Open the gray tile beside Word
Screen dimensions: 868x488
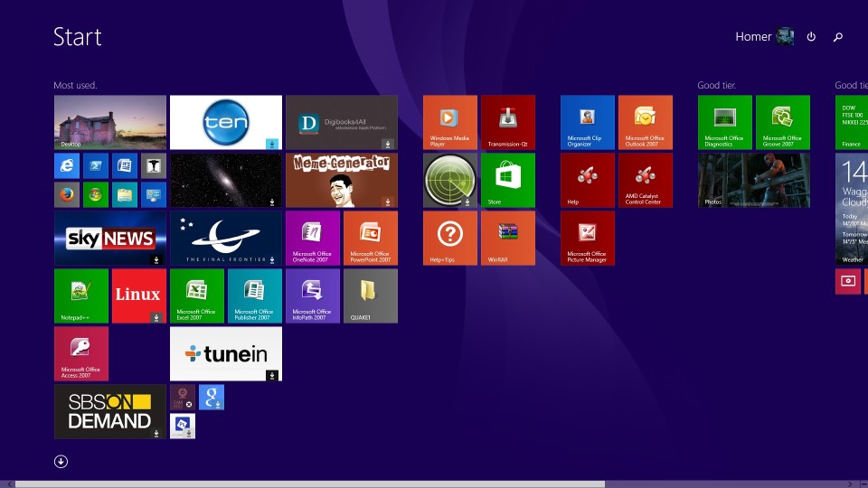pyautogui.click(x=154, y=165)
